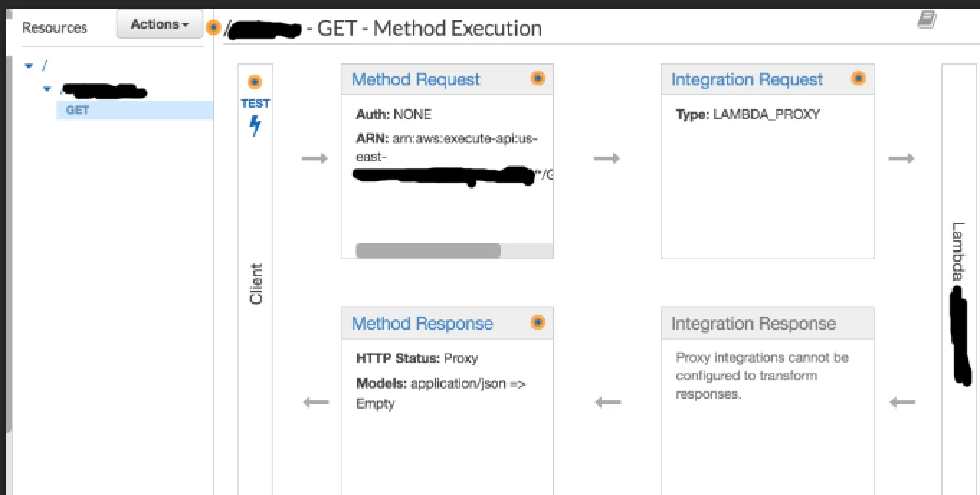Select the root slash resource
980x495 pixels.
click(45, 65)
